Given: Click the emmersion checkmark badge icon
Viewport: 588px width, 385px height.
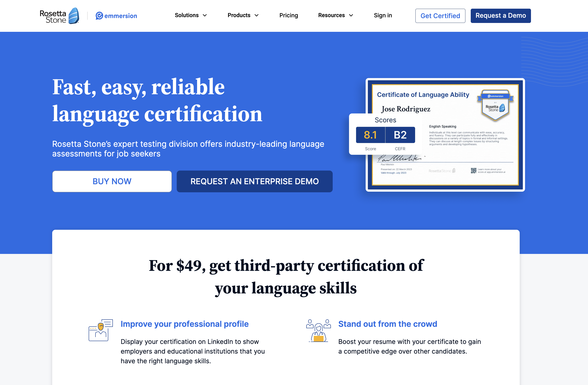Looking at the screenshot, I should pyautogui.click(x=99, y=16).
